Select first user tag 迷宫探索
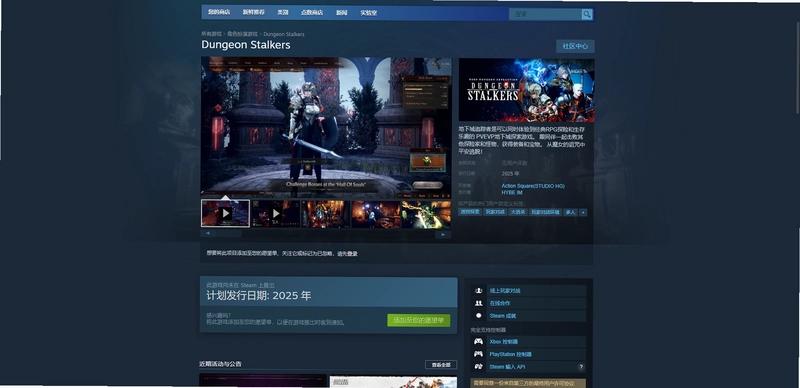This screenshot has height=388, width=800. tap(470, 212)
